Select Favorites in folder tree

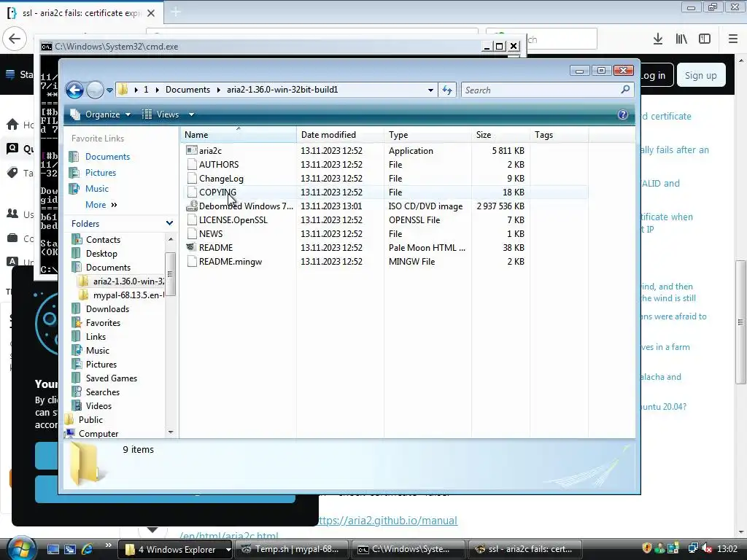point(103,322)
